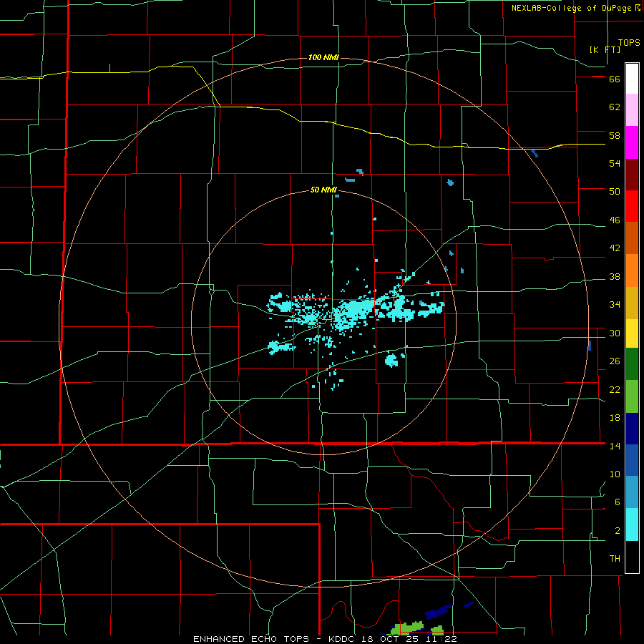Pick the cyan legend swatch
Viewport: 644px width, 644px height.
pyautogui.click(x=632, y=525)
